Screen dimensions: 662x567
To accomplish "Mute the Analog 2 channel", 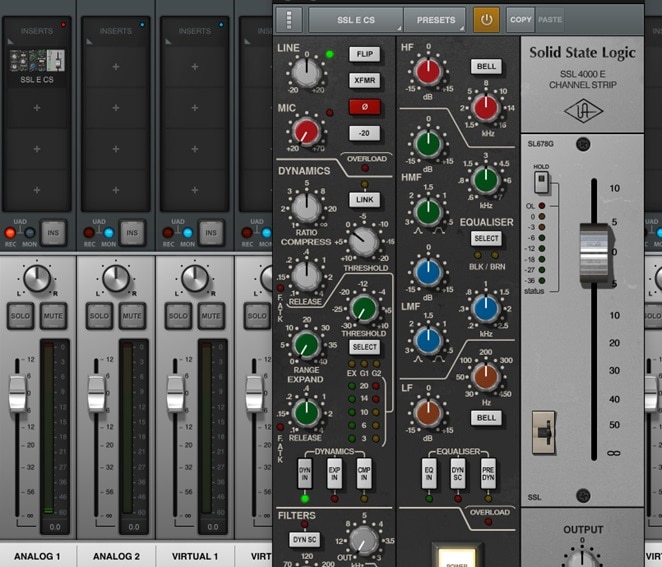I will click(132, 316).
